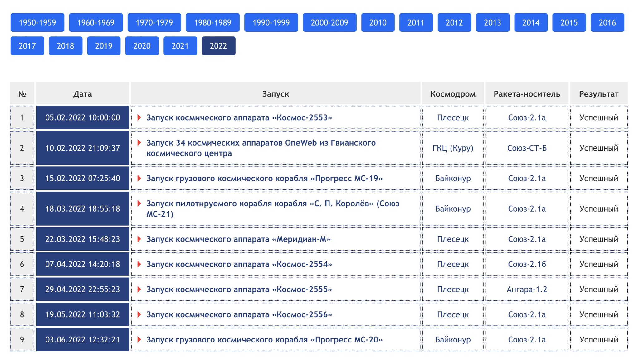Viewport: 639px width, 364px height.
Task: Click the red triangle beside Космос-2555 launch
Action: pyautogui.click(x=139, y=289)
